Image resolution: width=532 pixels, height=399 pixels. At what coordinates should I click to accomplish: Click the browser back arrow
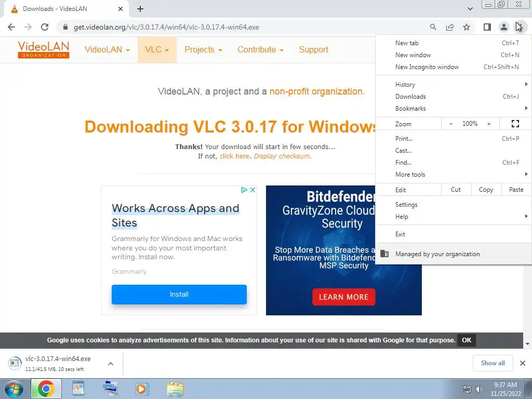[11, 27]
